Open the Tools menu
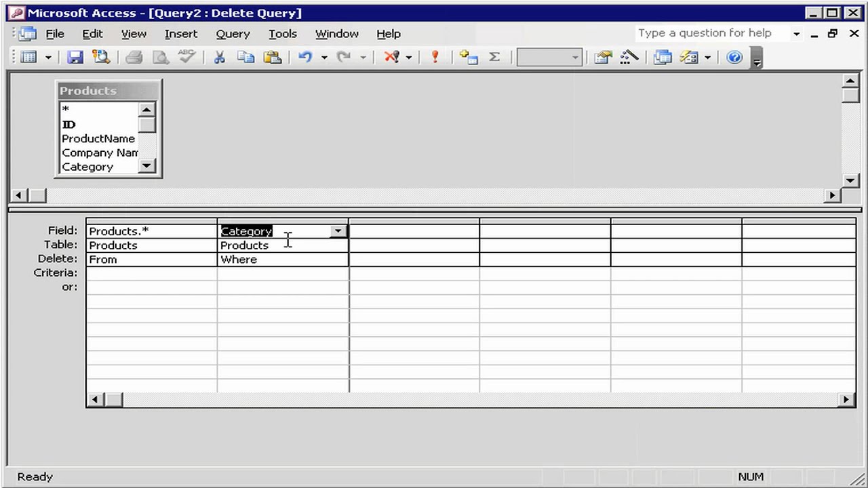This screenshot has height=488, width=868. tap(283, 33)
